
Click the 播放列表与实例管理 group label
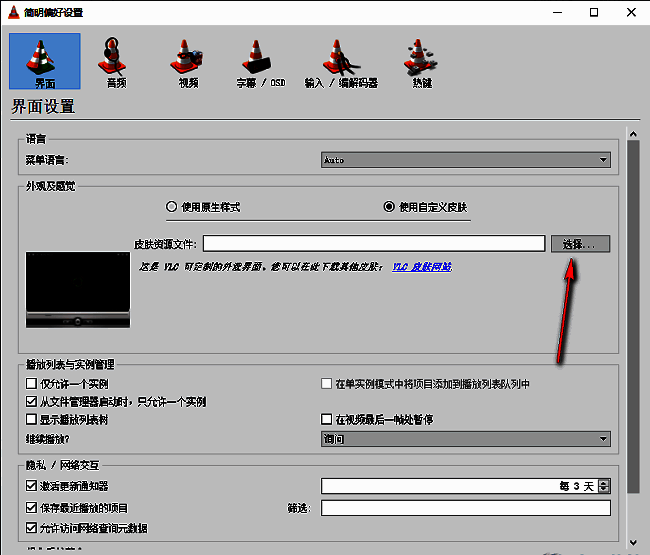pos(70,364)
